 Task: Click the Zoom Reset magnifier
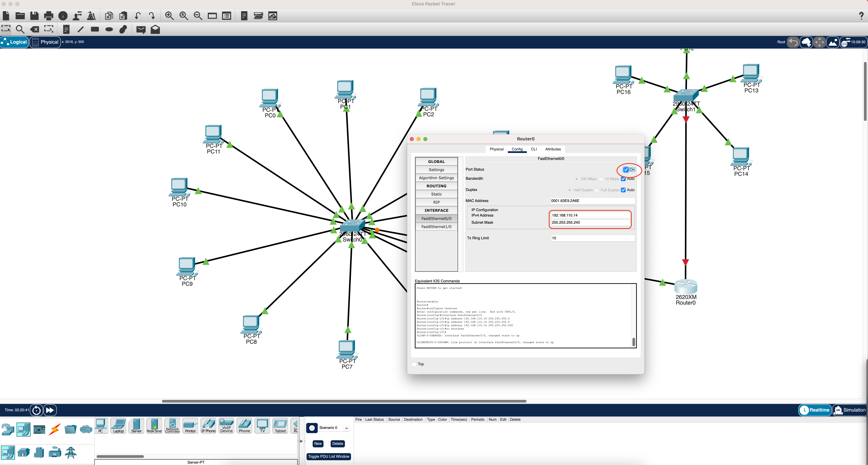(184, 15)
